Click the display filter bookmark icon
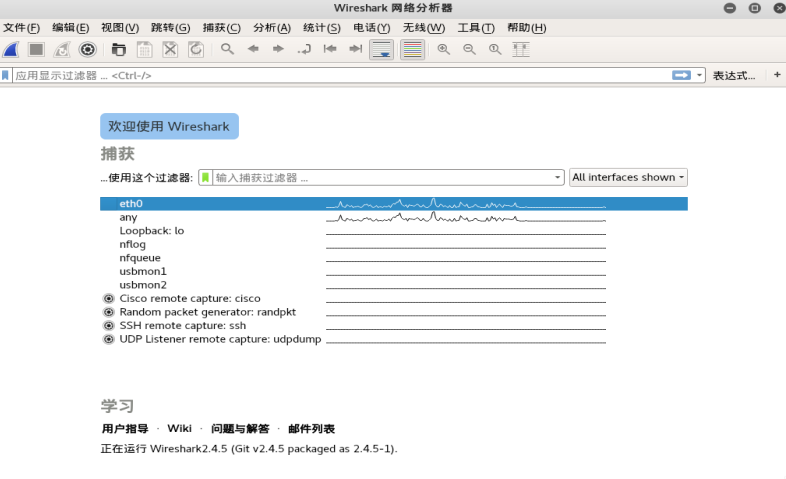 point(6,75)
